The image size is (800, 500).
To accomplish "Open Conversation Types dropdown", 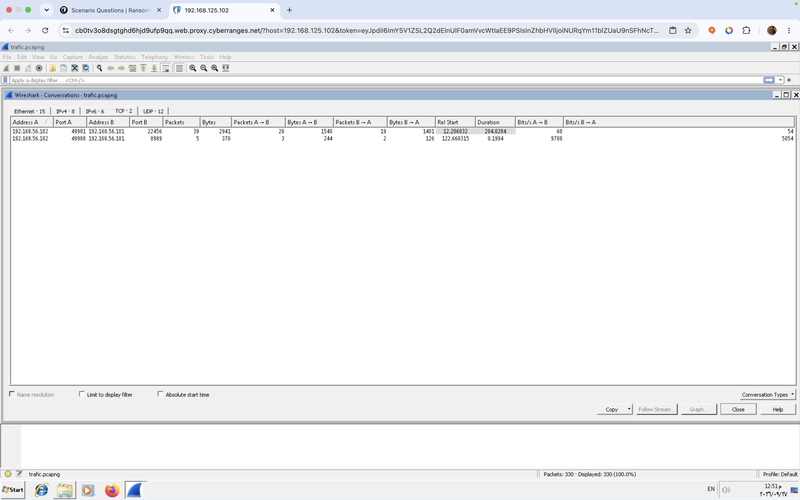I will [767, 394].
